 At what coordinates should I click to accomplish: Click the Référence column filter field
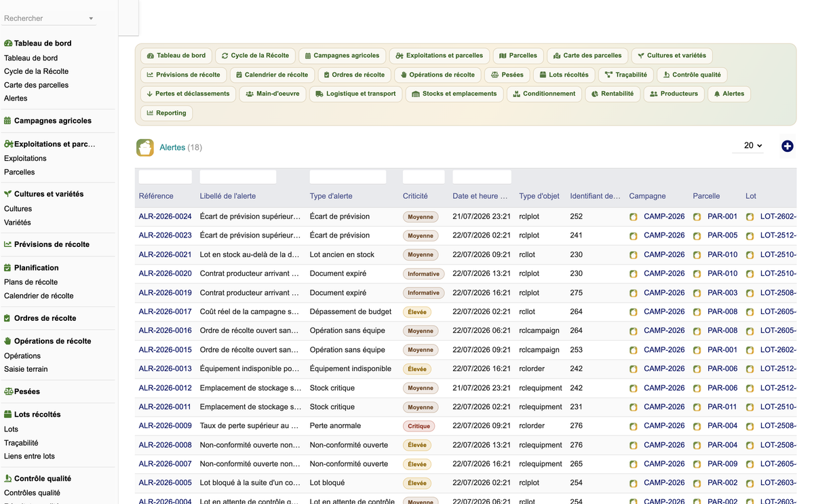(x=166, y=177)
